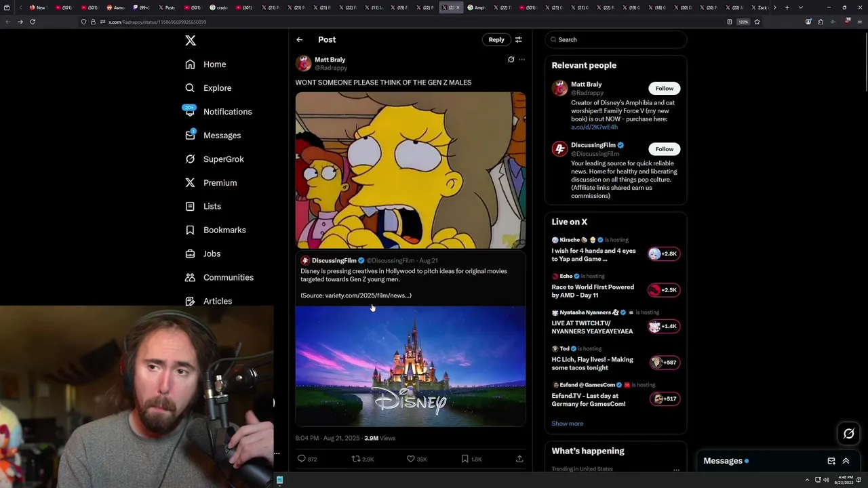Click the x.com address bar
The height and width of the screenshot is (488, 868).
[x=407, y=22]
